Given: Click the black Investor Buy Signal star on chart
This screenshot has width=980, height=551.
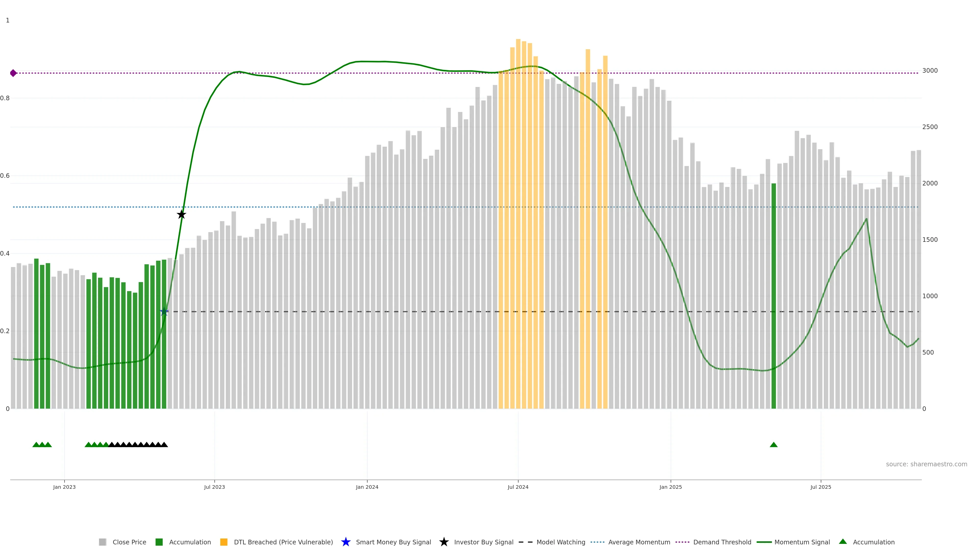Looking at the screenshot, I should click(181, 215).
